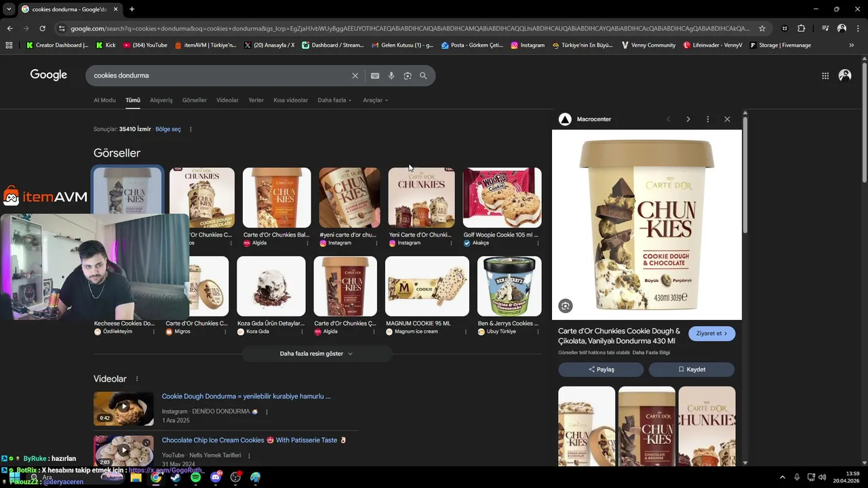Clear the search box with the X icon
This screenshot has height=488, width=868.
pos(355,76)
